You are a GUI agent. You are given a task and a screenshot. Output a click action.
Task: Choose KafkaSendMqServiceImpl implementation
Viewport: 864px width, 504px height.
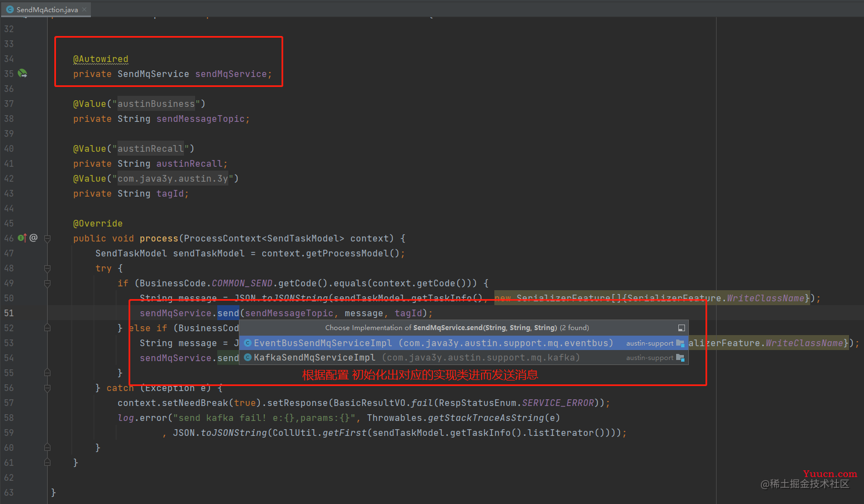click(463, 357)
